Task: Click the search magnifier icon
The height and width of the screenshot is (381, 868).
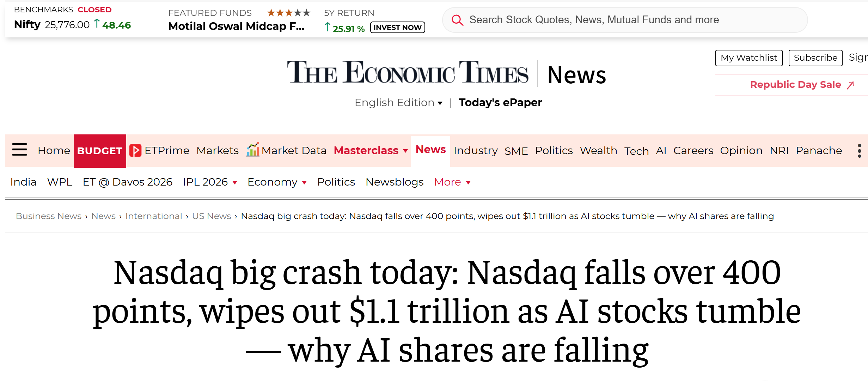Action: point(457,20)
